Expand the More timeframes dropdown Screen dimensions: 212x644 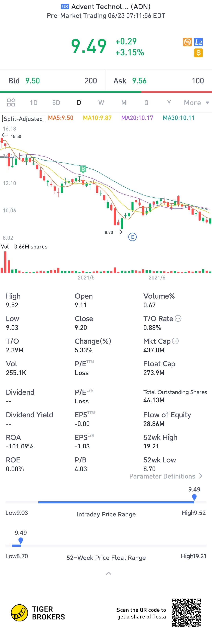(x=196, y=103)
